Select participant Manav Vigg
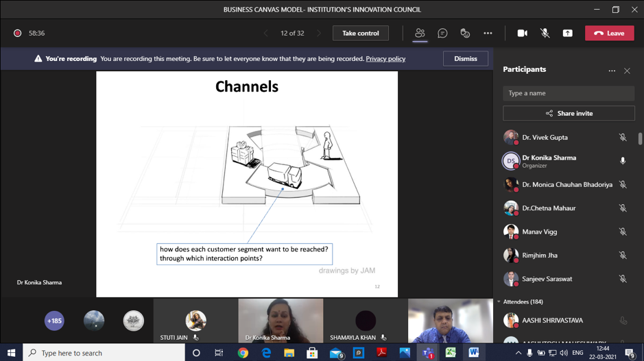 (569, 232)
